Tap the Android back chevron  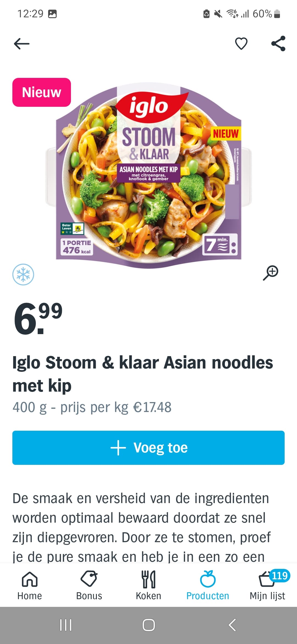[x=232, y=625]
